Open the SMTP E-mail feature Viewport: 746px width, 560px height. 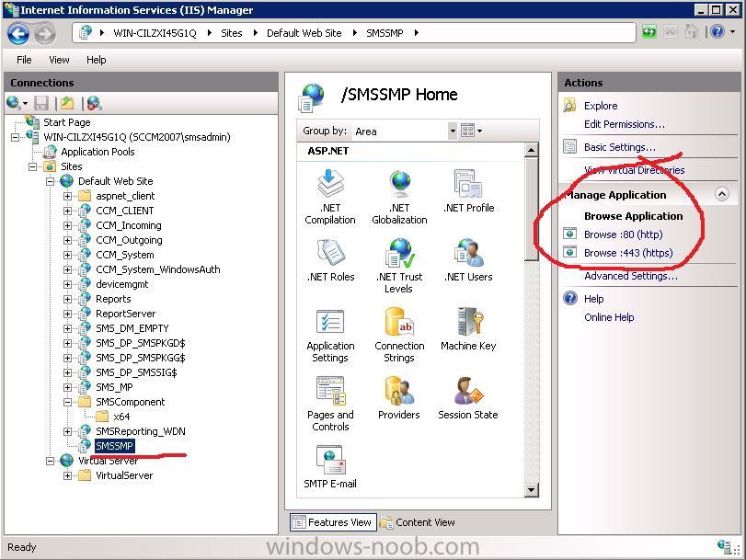point(330,467)
